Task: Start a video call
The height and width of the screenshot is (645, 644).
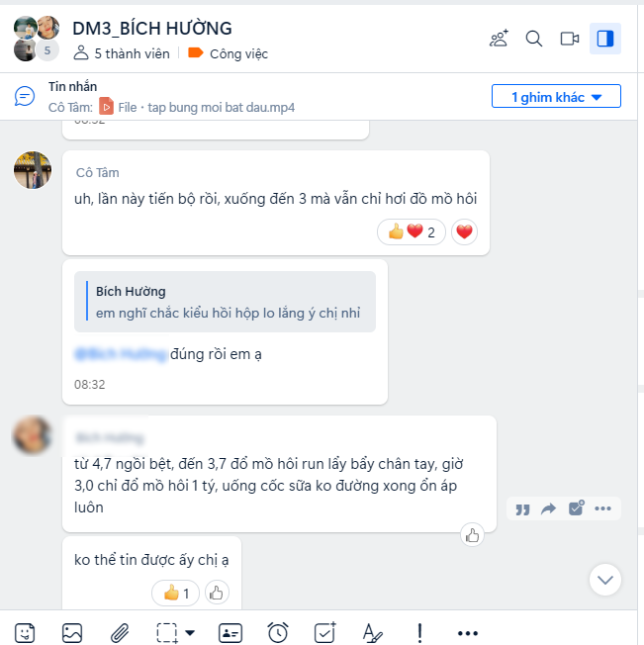Action: 570,39
